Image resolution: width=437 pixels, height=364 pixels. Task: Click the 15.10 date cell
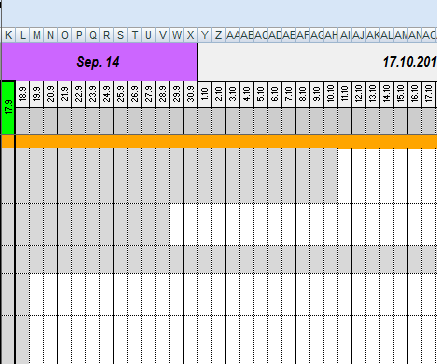pyautogui.click(x=401, y=94)
